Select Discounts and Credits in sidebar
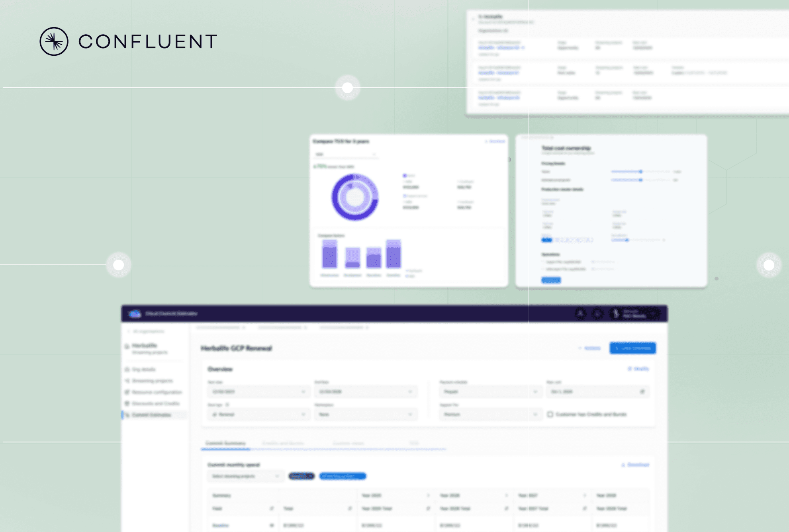This screenshot has height=532, width=789. tap(155, 403)
